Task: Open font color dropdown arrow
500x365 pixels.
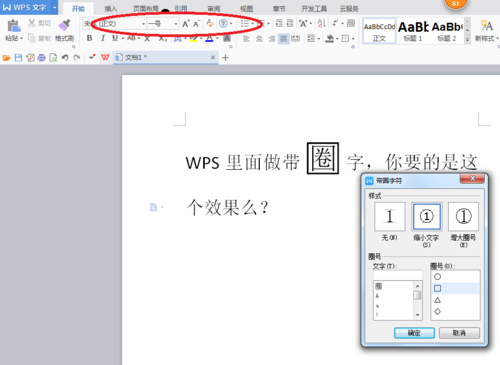Action: [x=217, y=39]
